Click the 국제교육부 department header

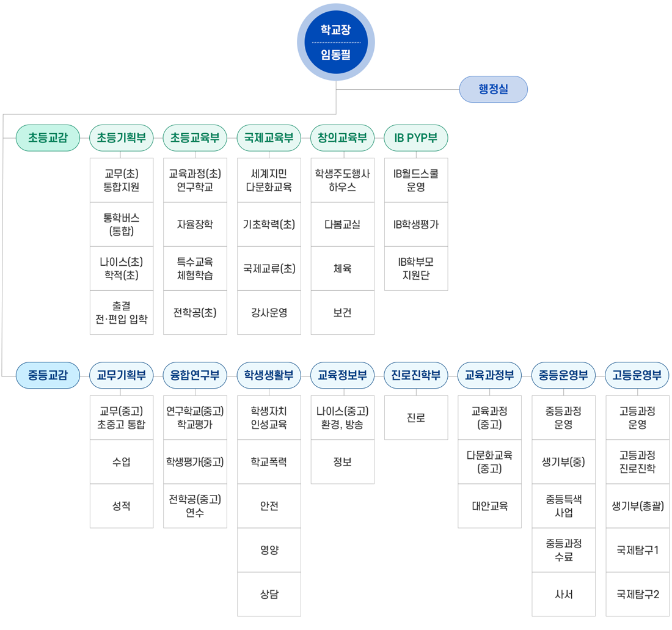click(x=269, y=138)
